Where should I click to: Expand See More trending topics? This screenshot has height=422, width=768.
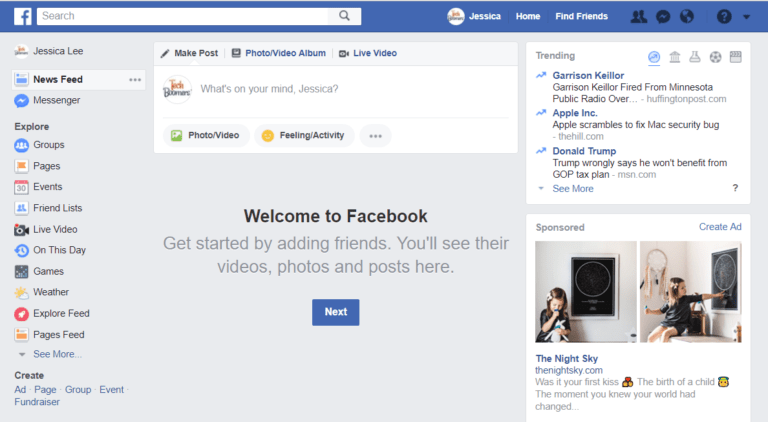pos(573,188)
